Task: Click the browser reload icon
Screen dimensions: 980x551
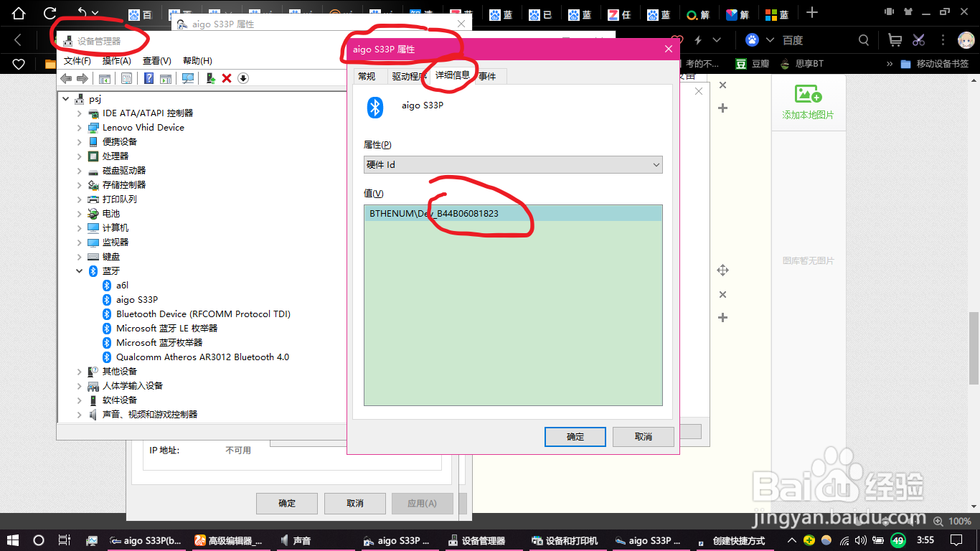Action: pyautogui.click(x=50, y=13)
